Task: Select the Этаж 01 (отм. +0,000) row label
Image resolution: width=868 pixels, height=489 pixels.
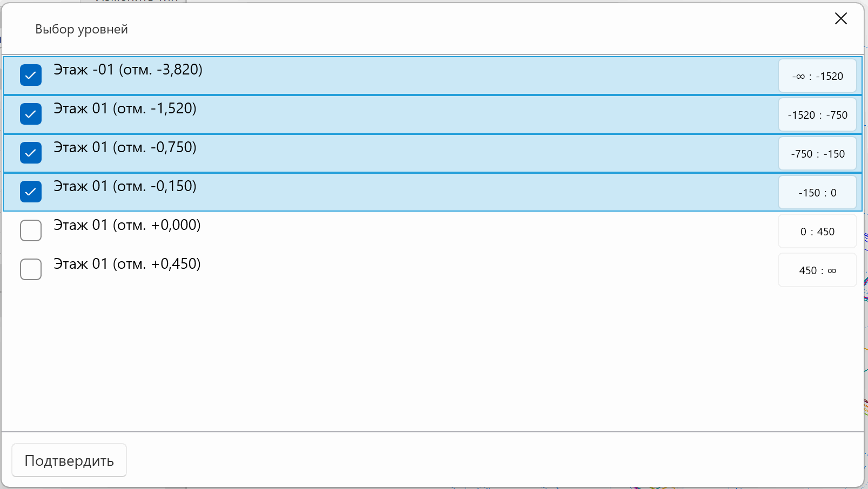Action: coord(127,225)
